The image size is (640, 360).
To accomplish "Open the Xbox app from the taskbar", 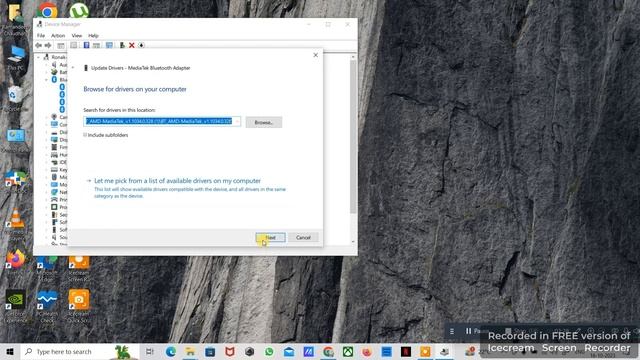I will coord(348,351).
